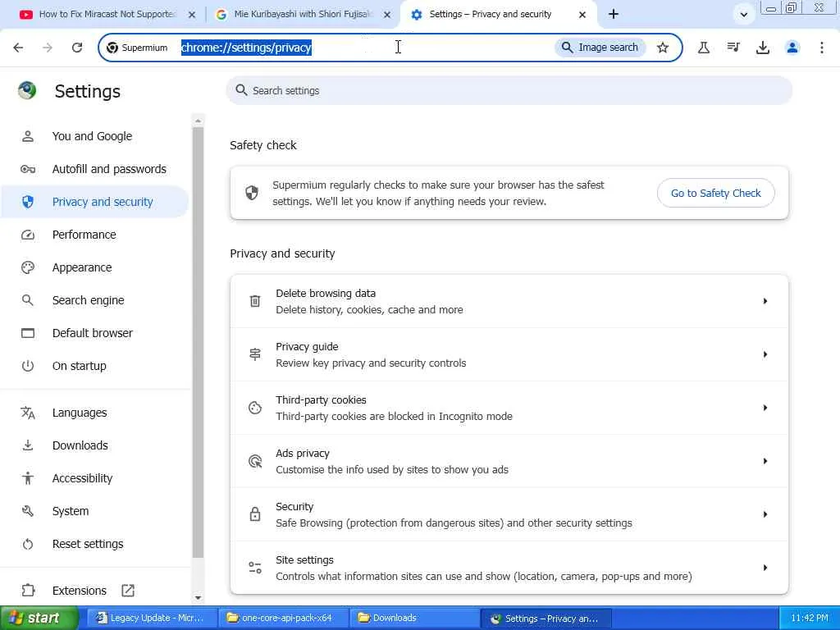Click the padlock icon for Security
The height and width of the screenshot is (630, 840).
pos(255,514)
